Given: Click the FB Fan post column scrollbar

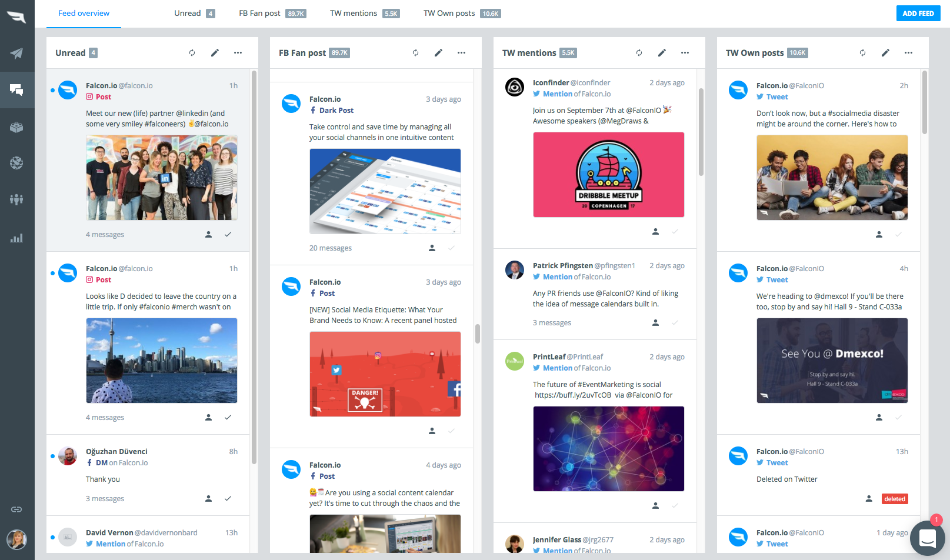Looking at the screenshot, I should click(x=478, y=334).
